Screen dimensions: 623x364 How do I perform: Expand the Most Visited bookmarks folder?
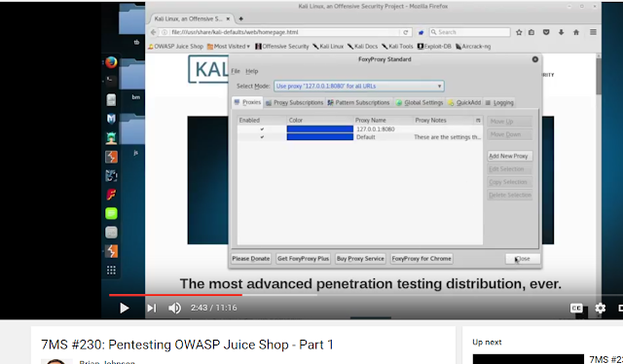[x=229, y=46]
